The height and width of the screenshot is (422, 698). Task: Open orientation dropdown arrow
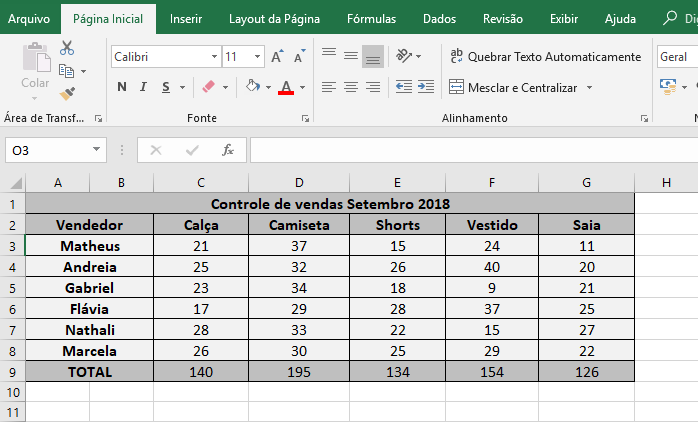[x=418, y=57]
